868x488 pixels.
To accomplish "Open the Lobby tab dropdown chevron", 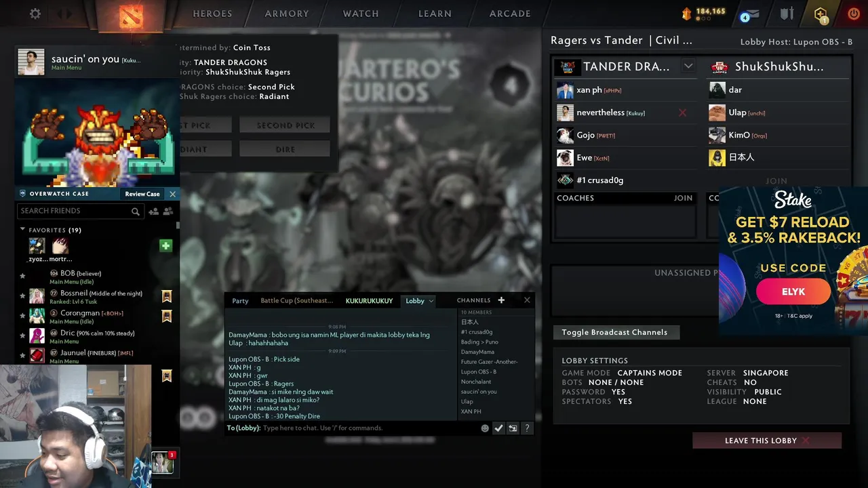I will (431, 301).
